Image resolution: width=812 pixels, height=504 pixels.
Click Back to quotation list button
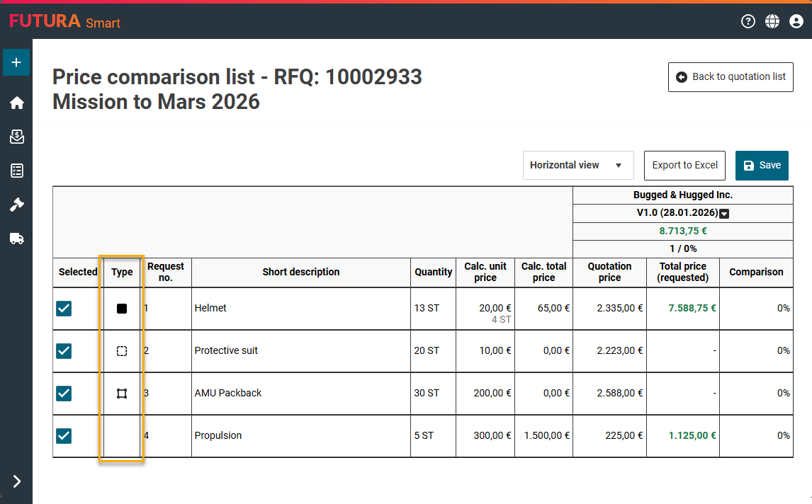coord(731,76)
